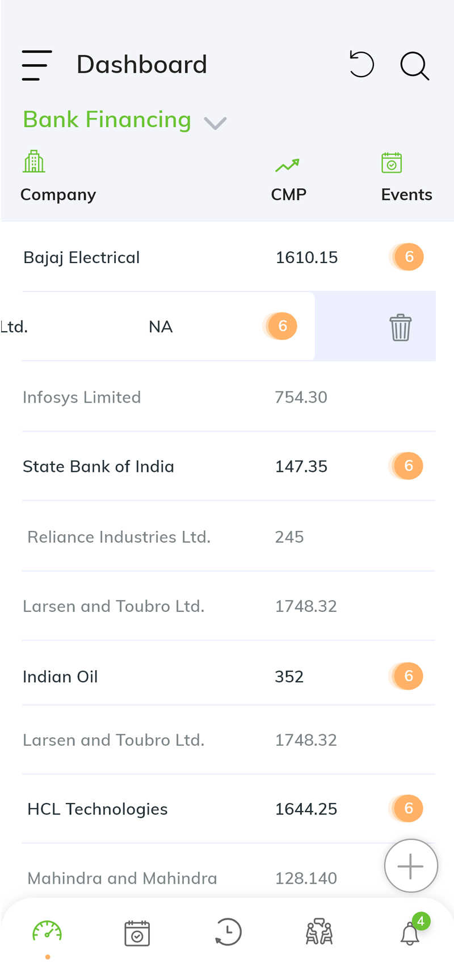
Task: Open HCL Technologies events badge
Action: coord(407,808)
